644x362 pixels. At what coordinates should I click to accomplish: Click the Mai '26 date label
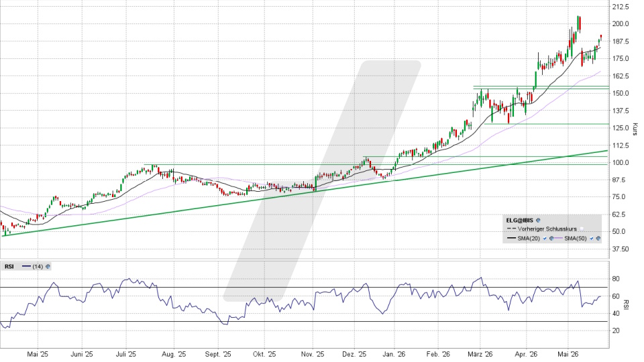click(568, 354)
